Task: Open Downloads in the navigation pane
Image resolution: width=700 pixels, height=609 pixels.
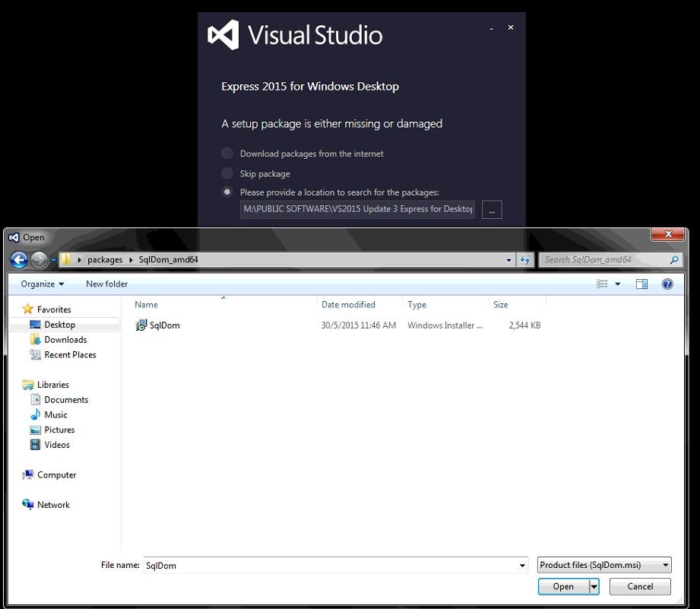Action: point(65,340)
